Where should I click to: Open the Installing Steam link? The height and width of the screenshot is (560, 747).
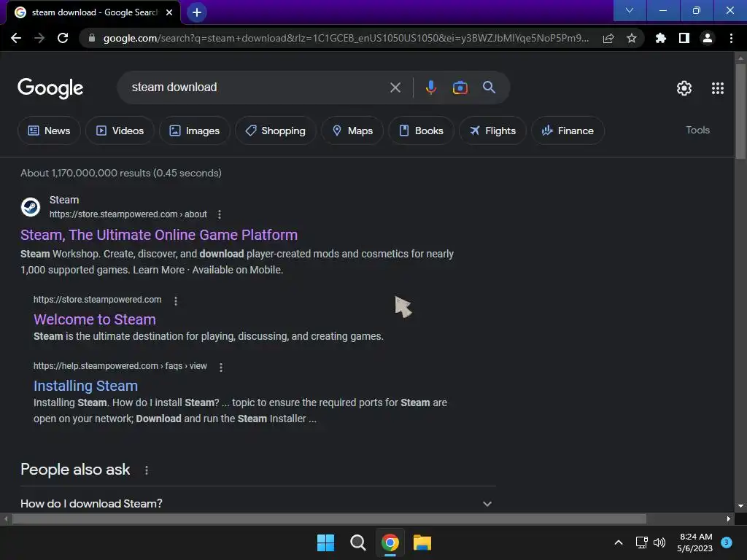click(x=86, y=386)
